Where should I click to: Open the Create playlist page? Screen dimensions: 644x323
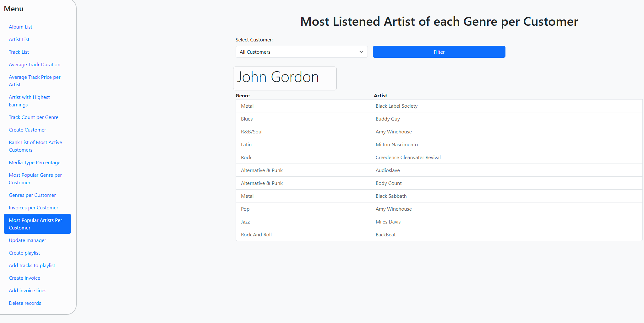[x=25, y=253]
